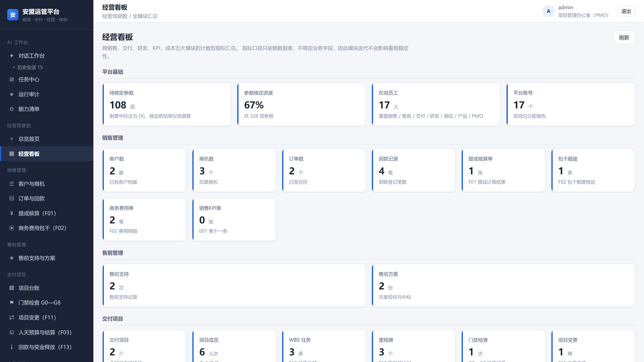The height and width of the screenshot is (362, 644).
Task: Open 对话工作台 via its sparkle icon
Action: (12, 56)
